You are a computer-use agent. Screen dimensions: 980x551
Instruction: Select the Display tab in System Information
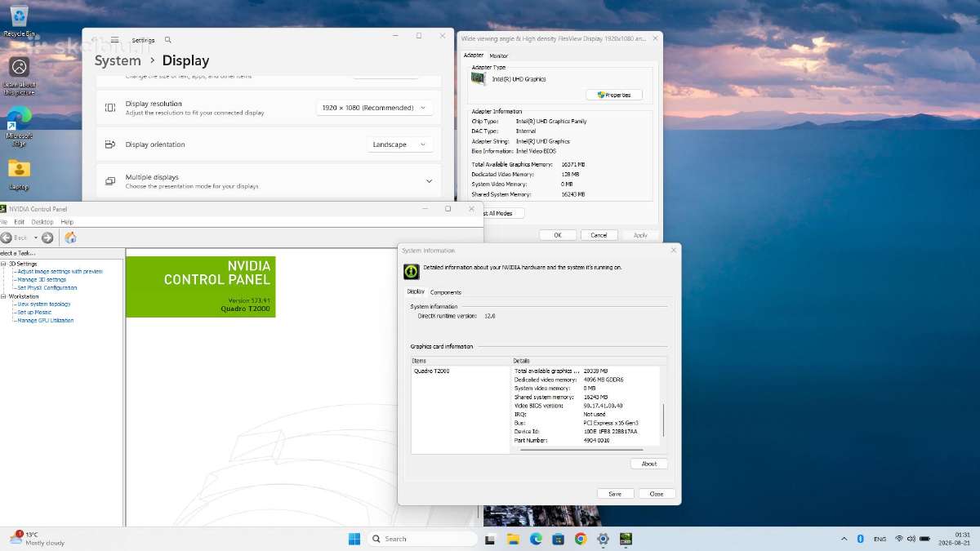416,291
